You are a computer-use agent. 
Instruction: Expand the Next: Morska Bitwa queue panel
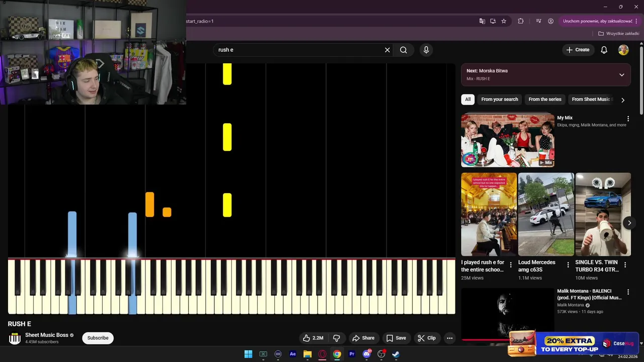coord(622,75)
